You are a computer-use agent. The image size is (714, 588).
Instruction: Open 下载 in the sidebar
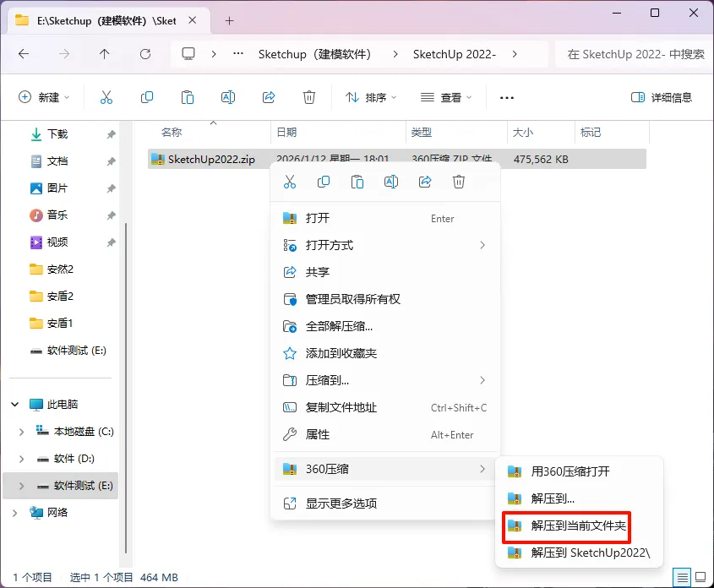pyautogui.click(x=57, y=133)
